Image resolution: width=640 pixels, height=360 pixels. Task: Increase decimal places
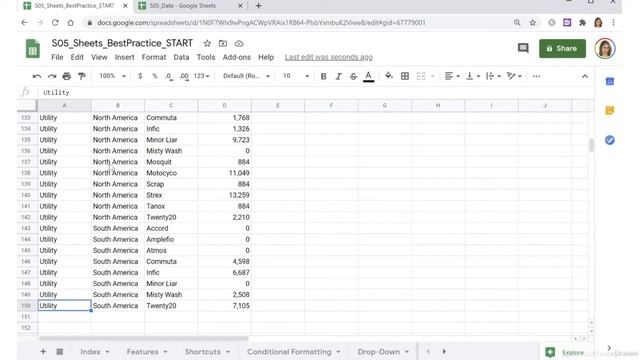(184, 76)
